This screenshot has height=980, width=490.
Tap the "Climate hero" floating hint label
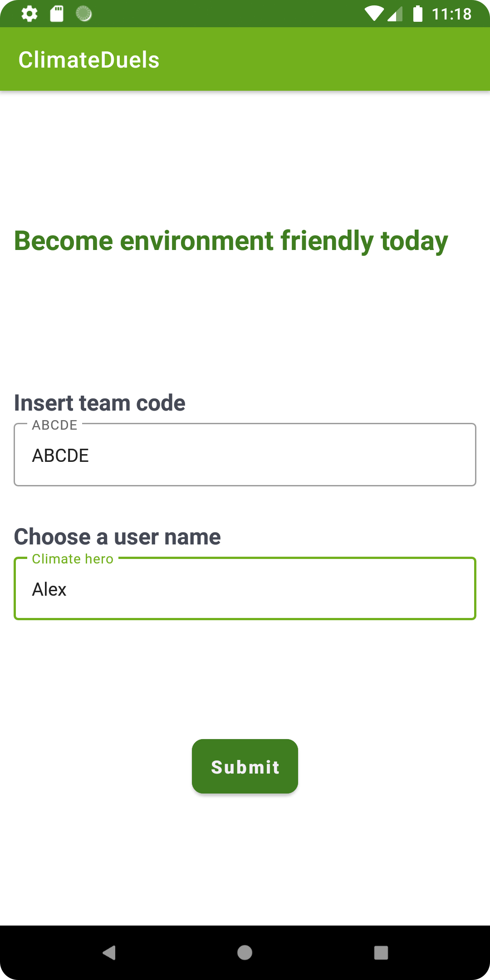pyautogui.click(x=73, y=559)
